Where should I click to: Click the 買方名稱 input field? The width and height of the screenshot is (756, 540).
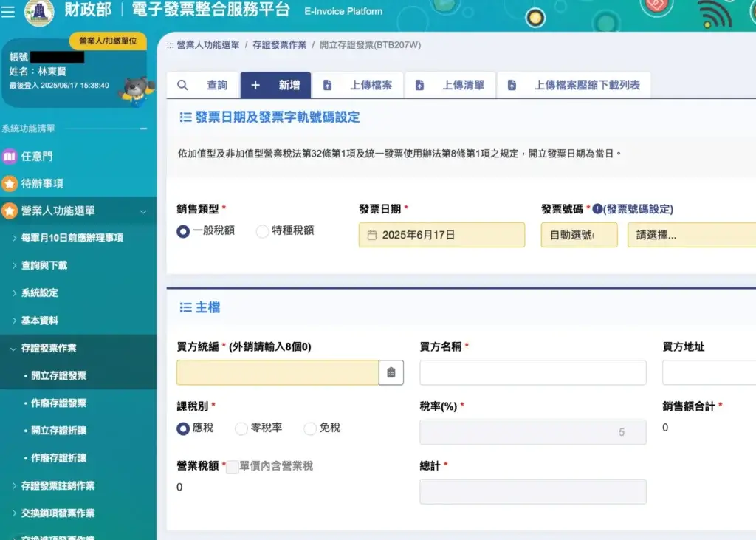click(532, 373)
